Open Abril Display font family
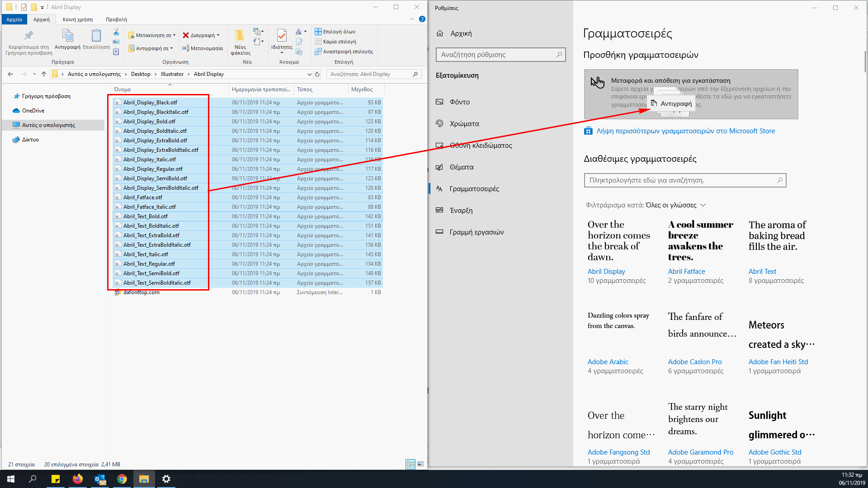The image size is (868, 488). pos(606,272)
